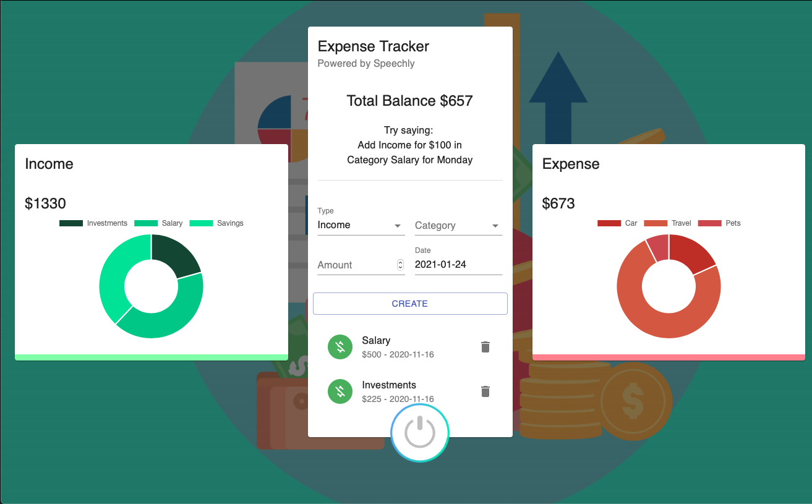This screenshot has width=812, height=504.
Task: Click the Total Balance $657 text
Action: coord(410,101)
